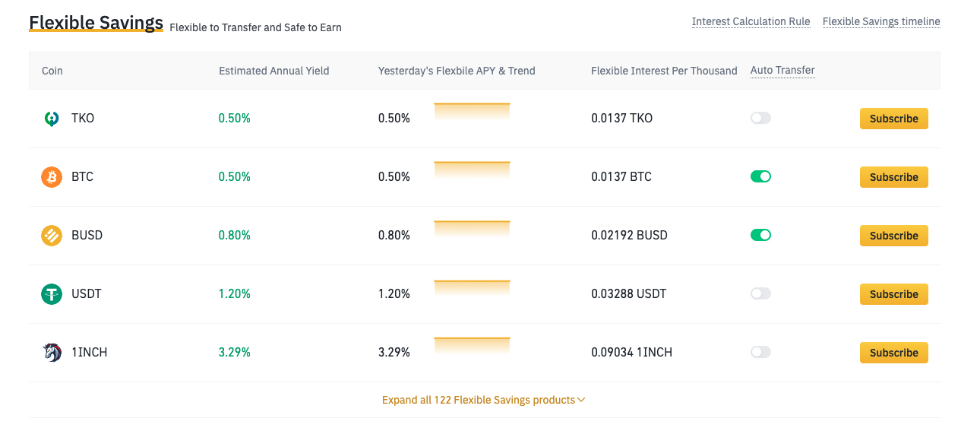Image resolution: width=980 pixels, height=431 pixels.
Task: Click USDT green 1.20% estimated yield
Action: click(x=235, y=294)
